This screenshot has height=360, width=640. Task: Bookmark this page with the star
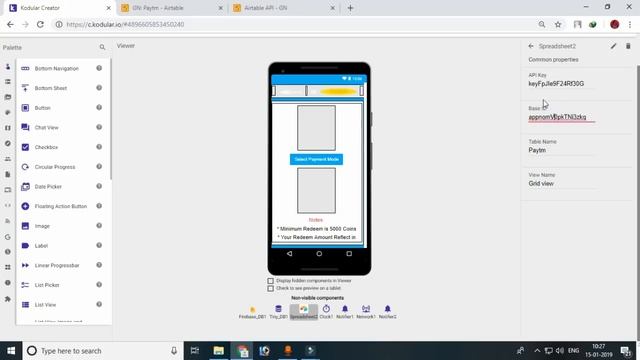(558, 24)
